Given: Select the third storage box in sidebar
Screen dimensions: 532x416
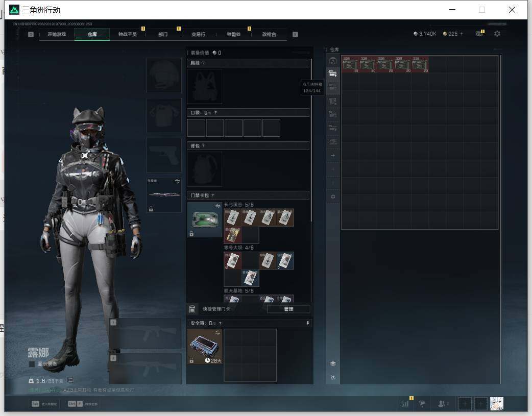Looking at the screenshot, I should coord(333,88).
